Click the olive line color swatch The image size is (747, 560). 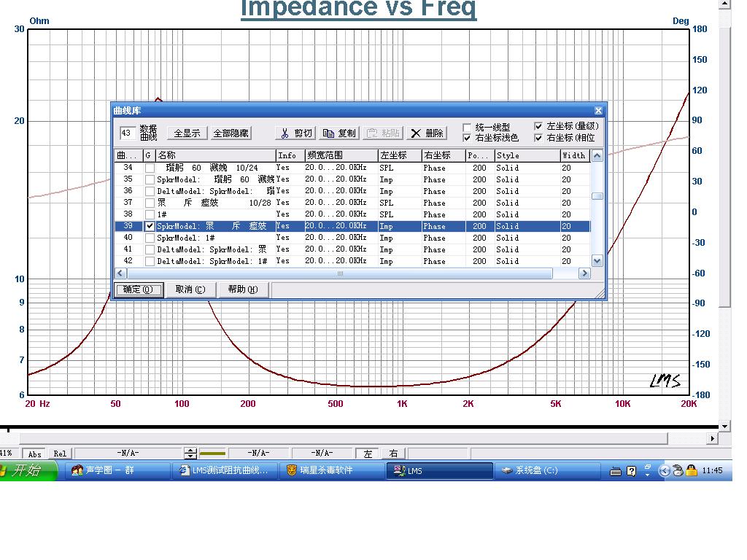point(213,454)
